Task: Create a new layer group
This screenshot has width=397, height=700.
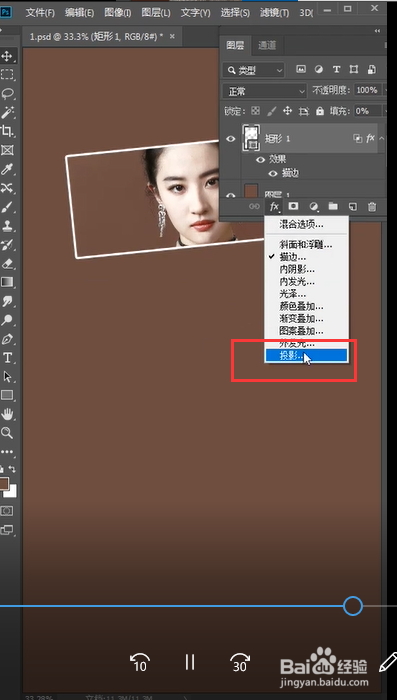Action: tap(333, 206)
